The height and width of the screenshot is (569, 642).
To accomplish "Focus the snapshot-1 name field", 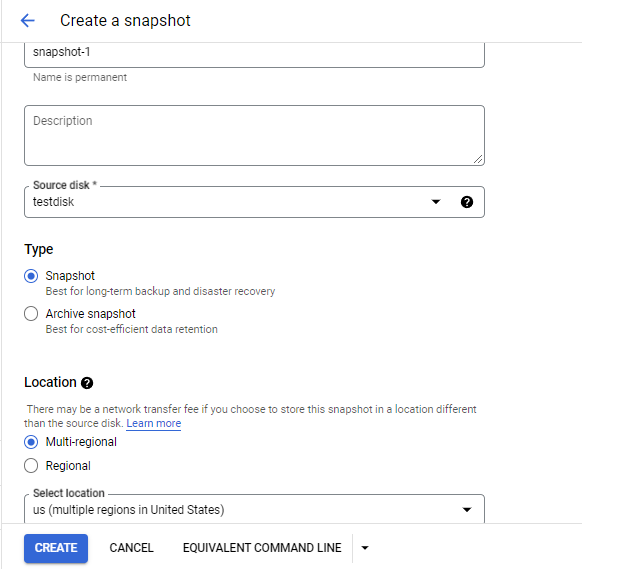I will [254, 53].
